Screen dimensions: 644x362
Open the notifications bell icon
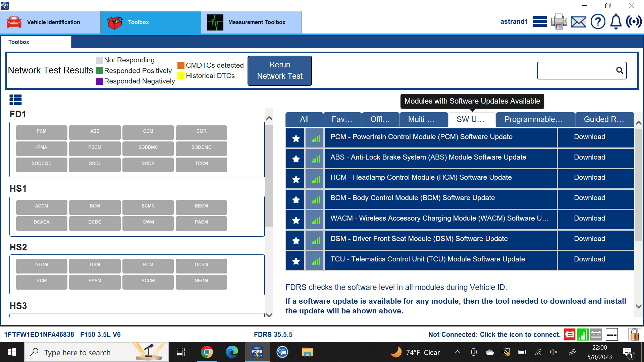click(x=616, y=22)
